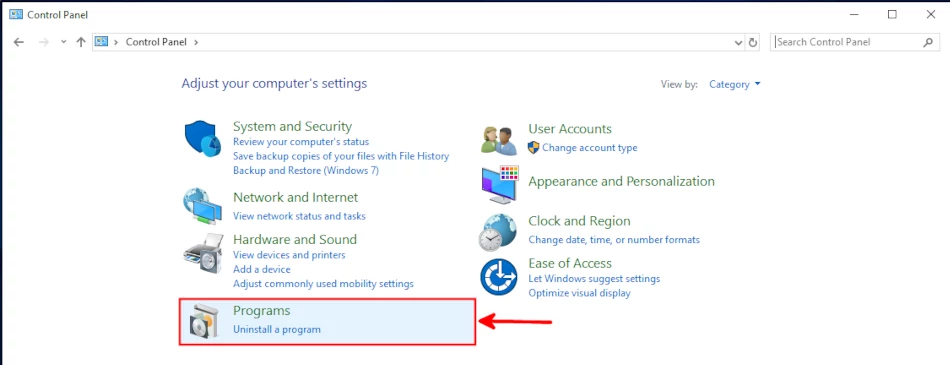Click Uninstall a program
The height and width of the screenshot is (365, 950).
(277, 330)
